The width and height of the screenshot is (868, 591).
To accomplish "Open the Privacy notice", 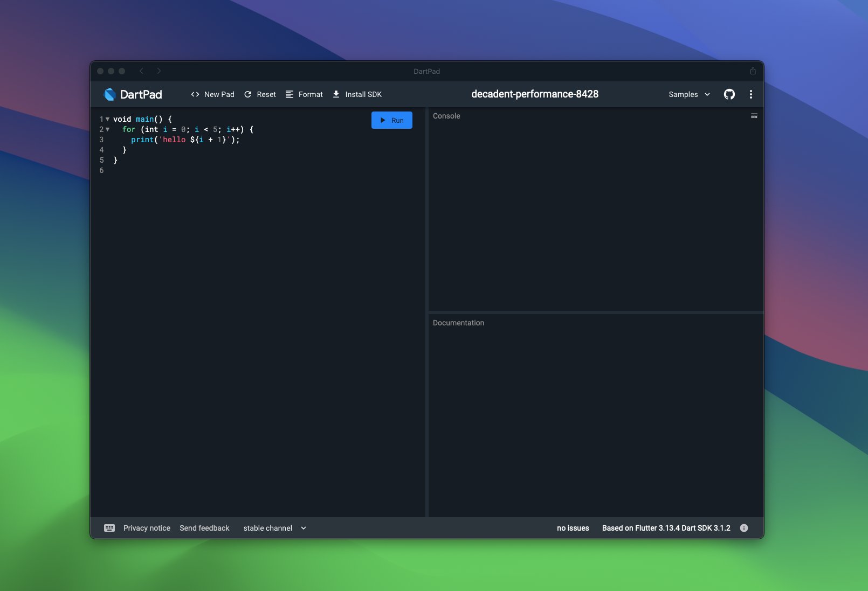I will 146,528.
